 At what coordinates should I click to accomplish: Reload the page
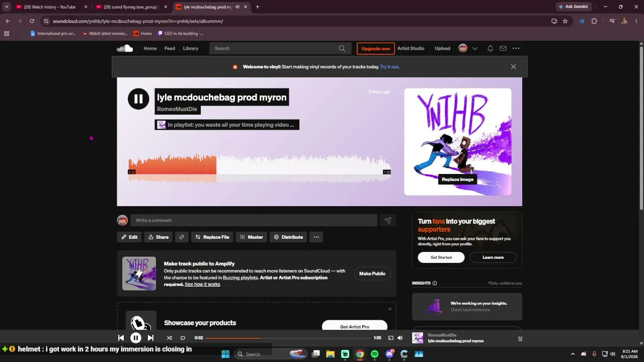[x=32, y=21]
